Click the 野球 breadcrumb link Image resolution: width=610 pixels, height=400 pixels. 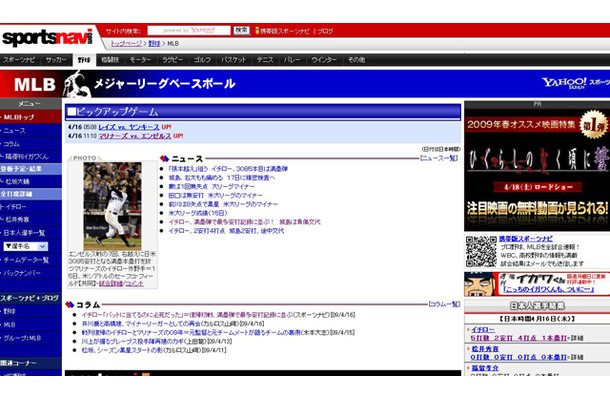tap(154, 44)
